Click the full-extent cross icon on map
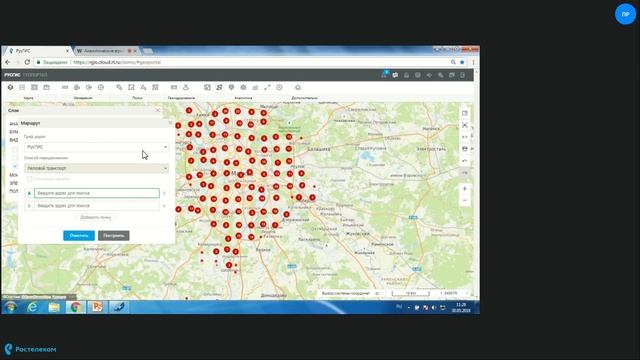 [x=464, y=125]
